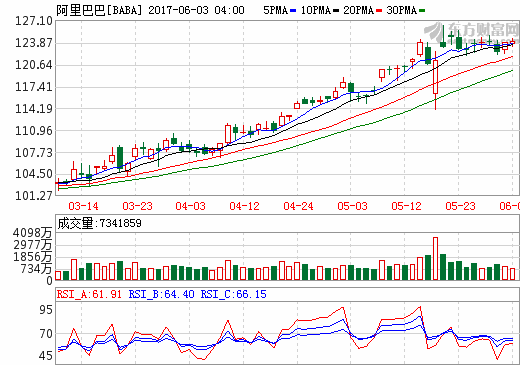
Task: Click the 101.27 price axis label
Action: (34, 195)
